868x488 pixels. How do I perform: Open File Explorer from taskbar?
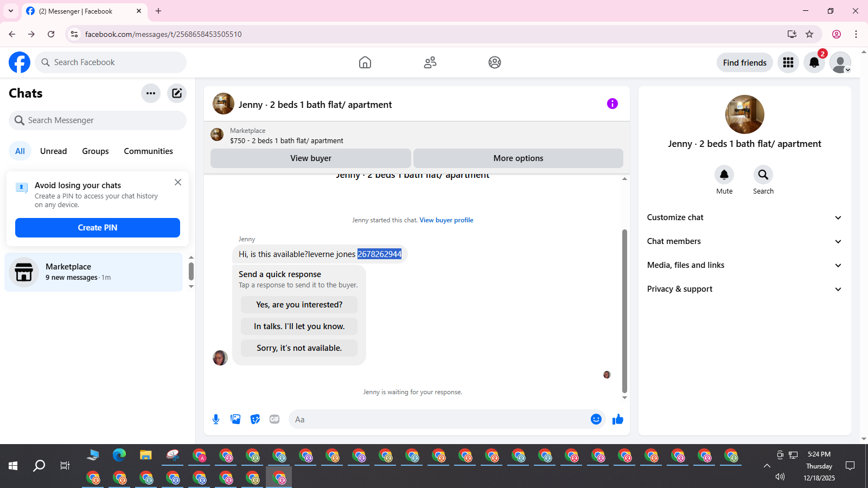tap(146, 455)
